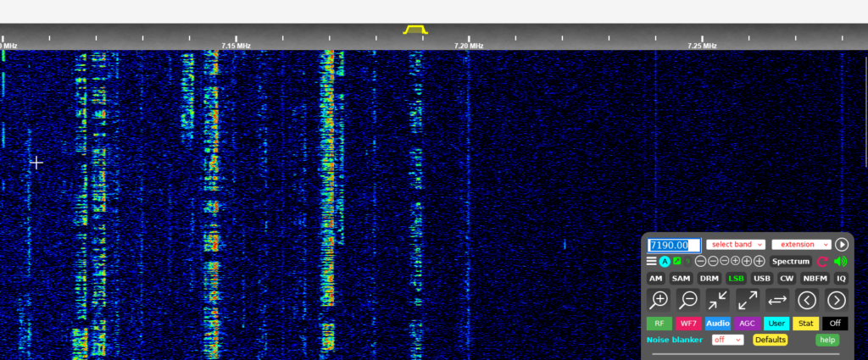Open the yellow Stat tab
The image size is (868, 360).
(806, 324)
